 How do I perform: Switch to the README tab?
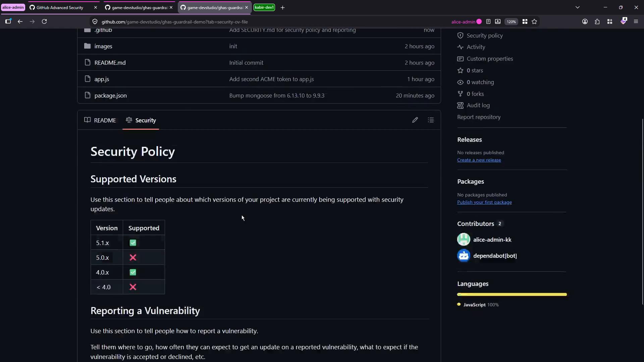[100, 120]
